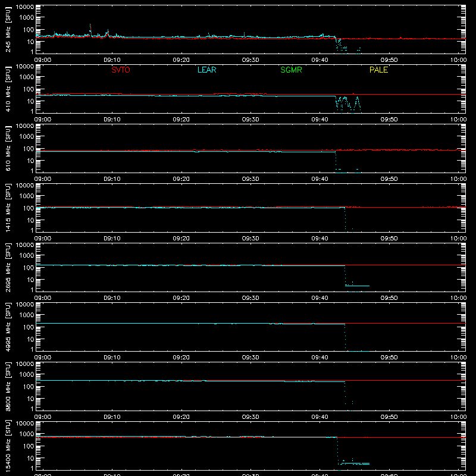Select the 15400 MHz [SFU] axis title
The height and width of the screenshot is (476, 476).
pos(8,446)
